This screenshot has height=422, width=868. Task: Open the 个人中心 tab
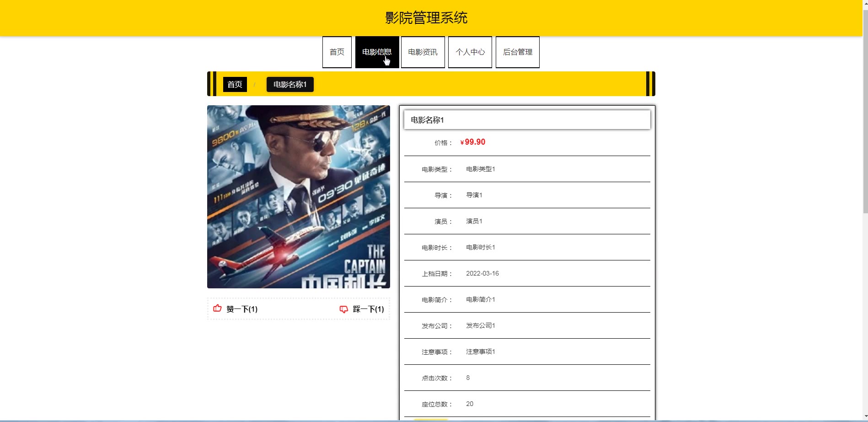pos(470,52)
